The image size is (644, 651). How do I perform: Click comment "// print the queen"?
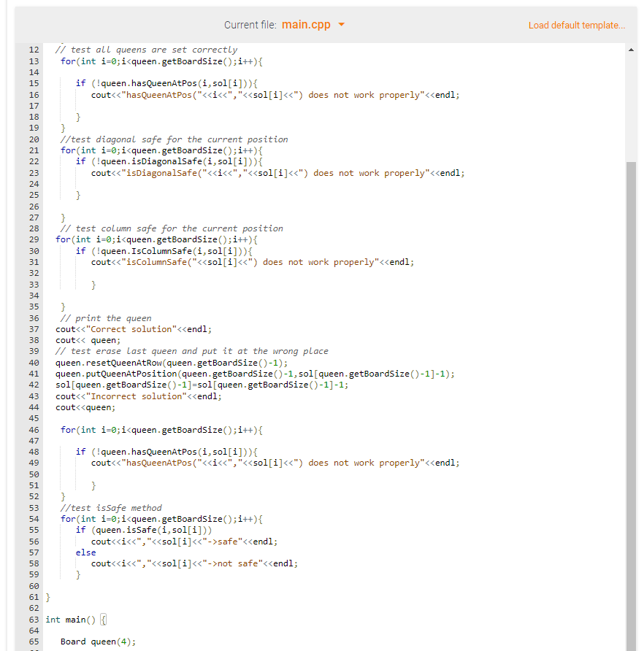(106, 318)
